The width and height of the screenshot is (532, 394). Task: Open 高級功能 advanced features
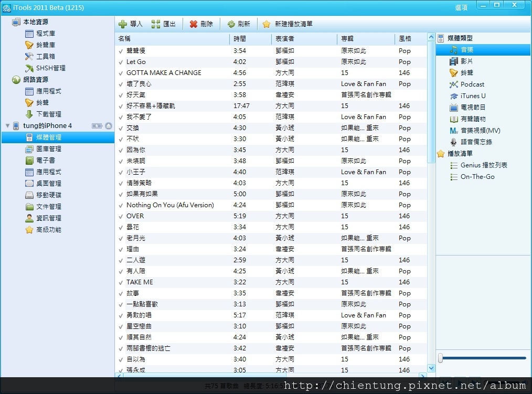(43, 230)
